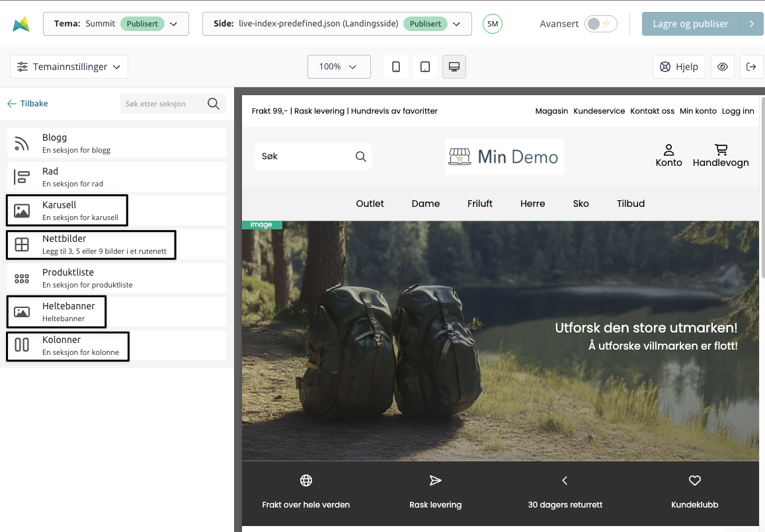This screenshot has width=765, height=532.
Task: Click the SM user avatar
Action: coord(493,24)
